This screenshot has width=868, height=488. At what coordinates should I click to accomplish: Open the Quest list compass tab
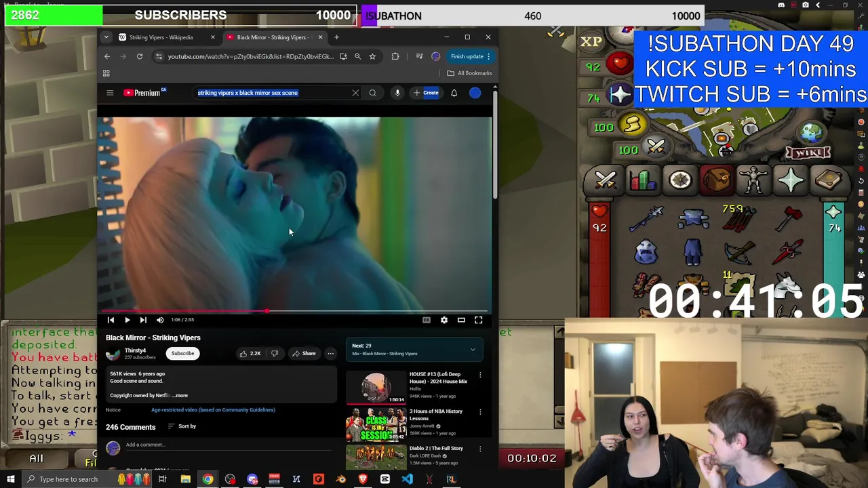point(679,180)
